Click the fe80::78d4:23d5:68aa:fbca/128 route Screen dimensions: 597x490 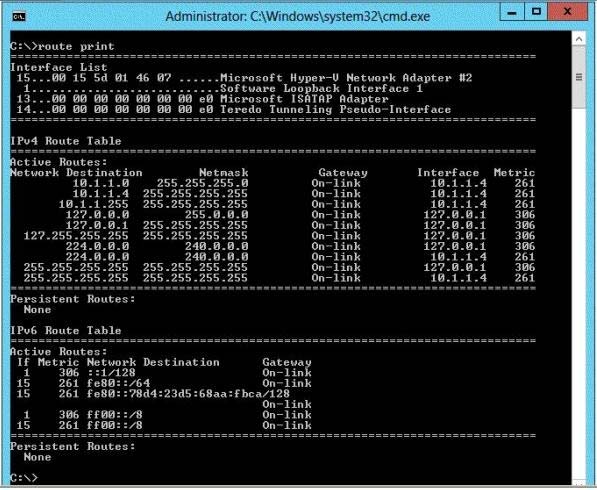(x=188, y=394)
